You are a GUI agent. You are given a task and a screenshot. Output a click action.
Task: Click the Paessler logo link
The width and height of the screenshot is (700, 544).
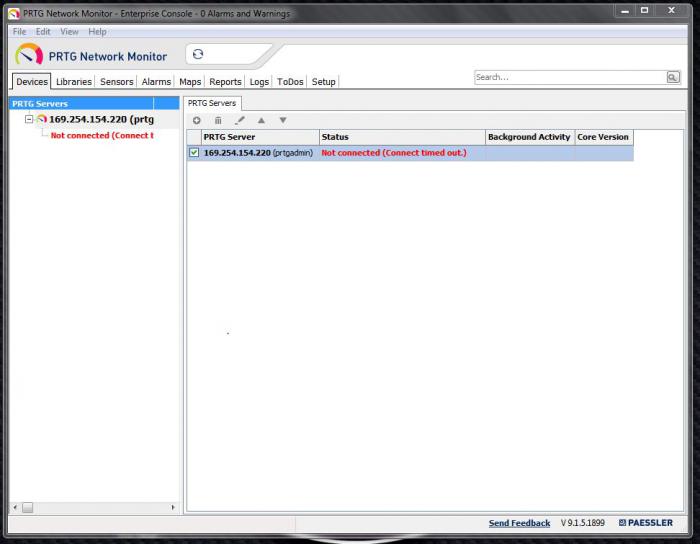[x=645, y=523]
